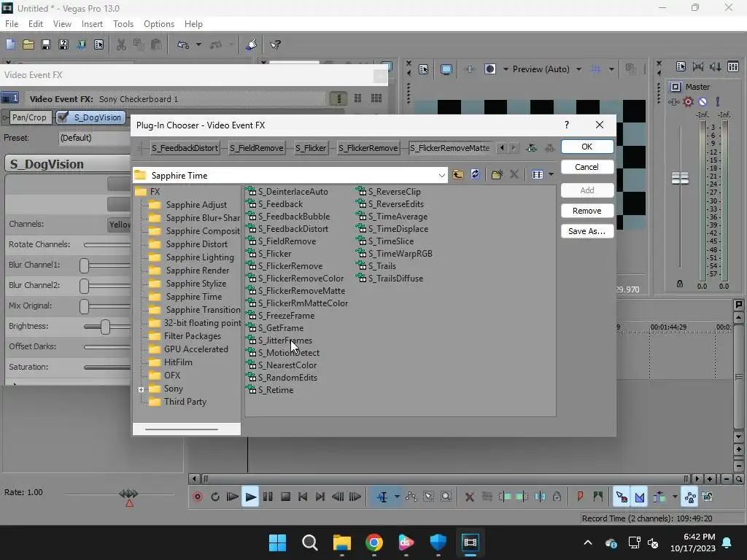Image resolution: width=747 pixels, height=560 pixels.
Task: Open Preview (Auto) quality dropdown
Action: 547,69
